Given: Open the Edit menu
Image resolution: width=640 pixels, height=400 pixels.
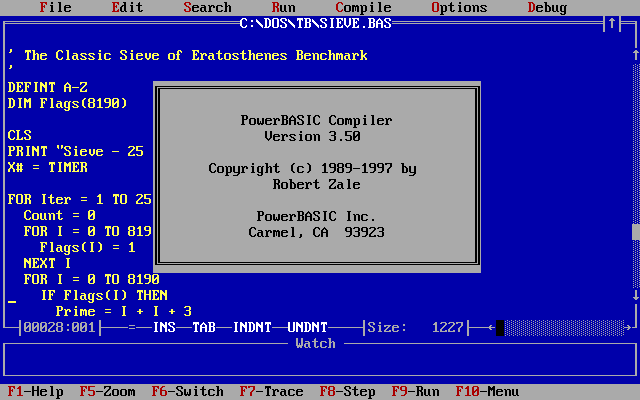Looking at the screenshot, I should [127, 7].
